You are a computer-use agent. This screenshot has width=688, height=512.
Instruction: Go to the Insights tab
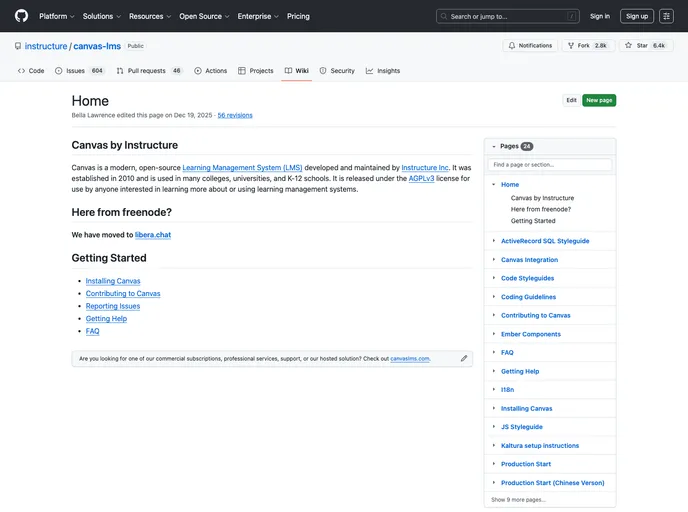coord(383,71)
